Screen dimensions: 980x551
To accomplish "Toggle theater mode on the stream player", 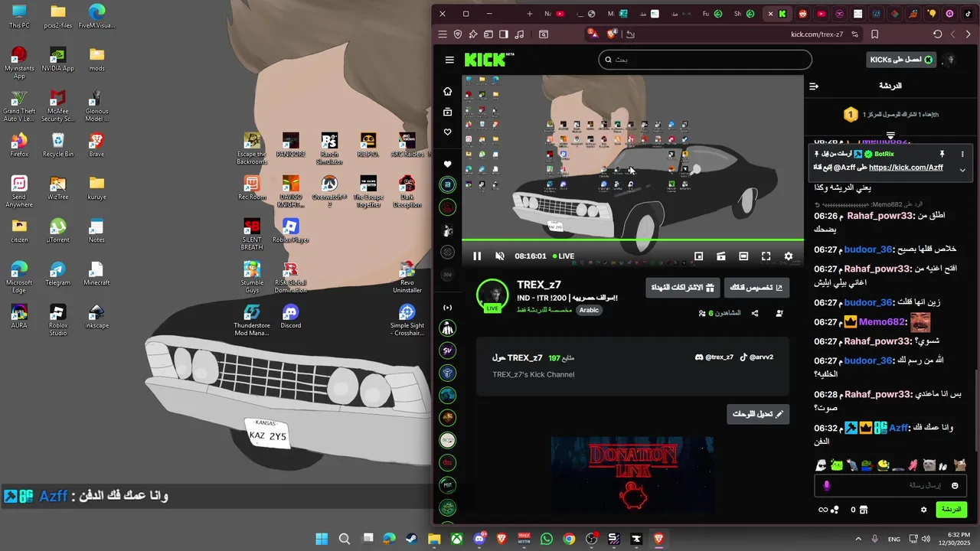I will point(743,256).
